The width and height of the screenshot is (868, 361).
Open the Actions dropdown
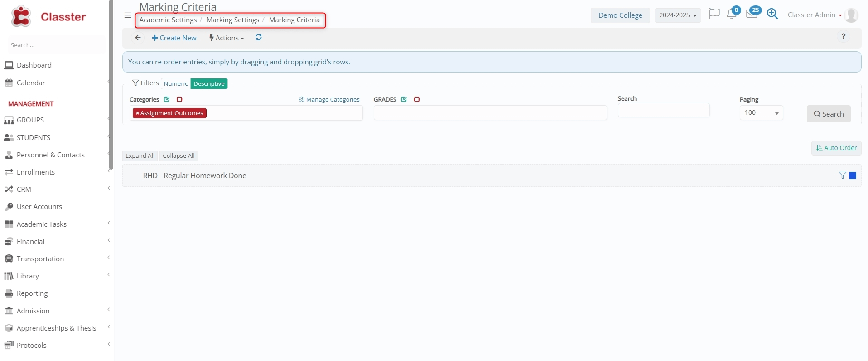pyautogui.click(x=227, y=38)
